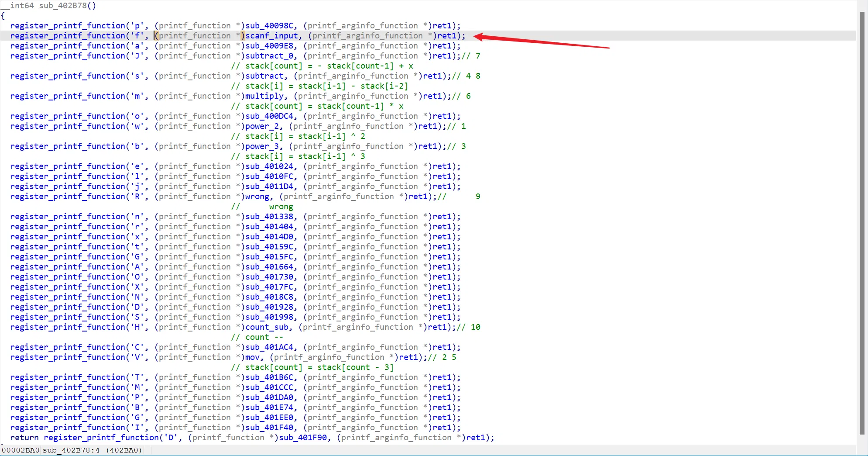This screenshot has width=868, height=456.
Task: Click the scanf_input function name
Action: [271, 36]
